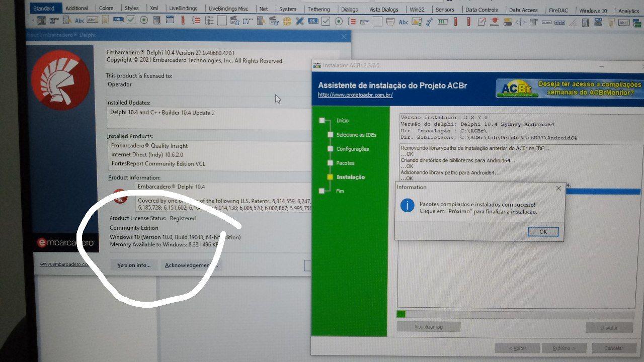Select the speech balloon hint component icon
This screenshot has height=362, width=644.
click(x=390, y=22)
